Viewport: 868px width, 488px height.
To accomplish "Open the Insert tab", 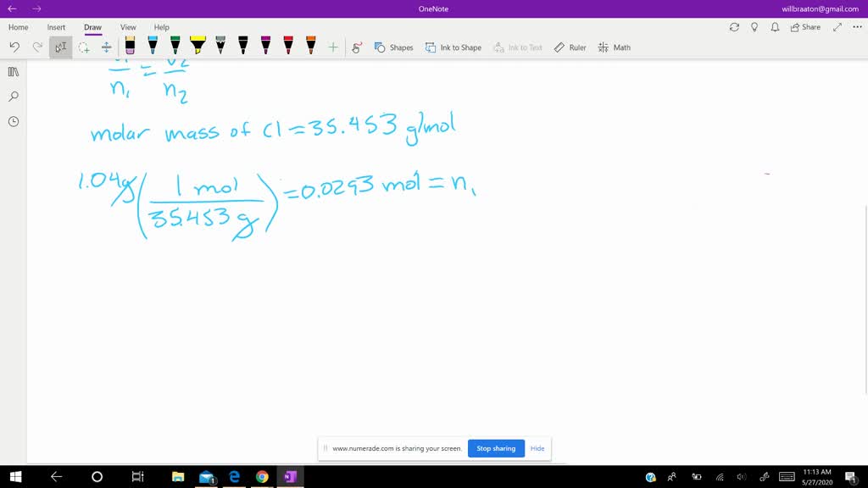I will [56, 27].
